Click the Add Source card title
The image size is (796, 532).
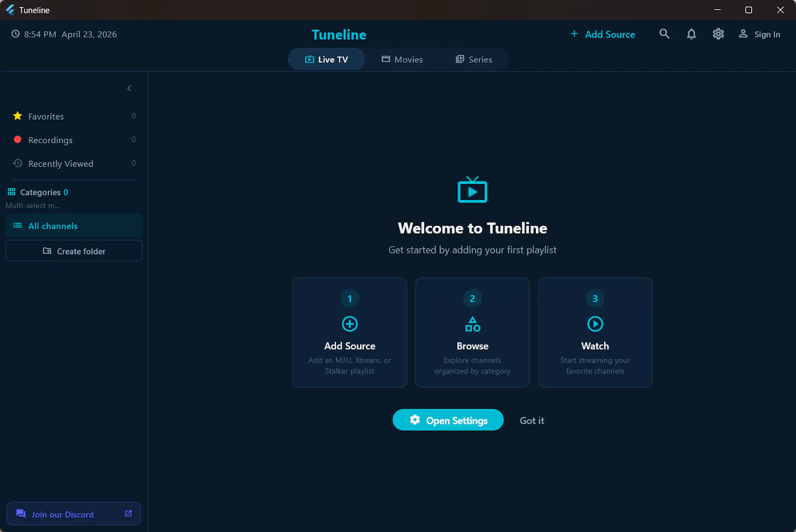[x=350, y=346]
